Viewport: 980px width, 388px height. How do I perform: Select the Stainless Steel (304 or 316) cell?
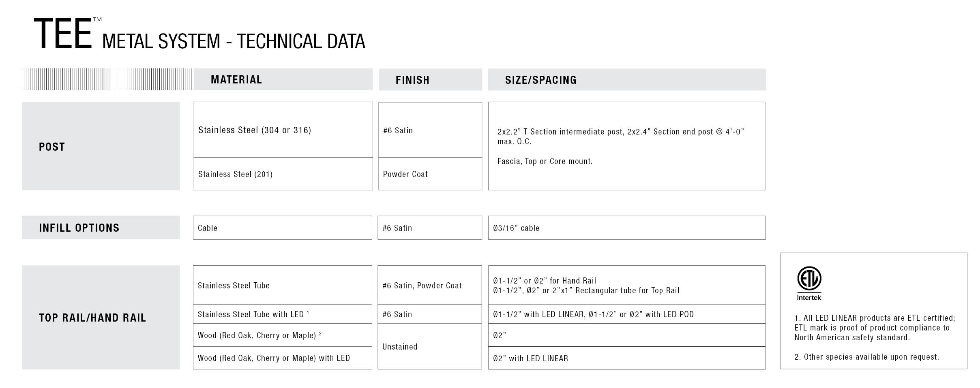pyautogui.click(x=283, y=130)
